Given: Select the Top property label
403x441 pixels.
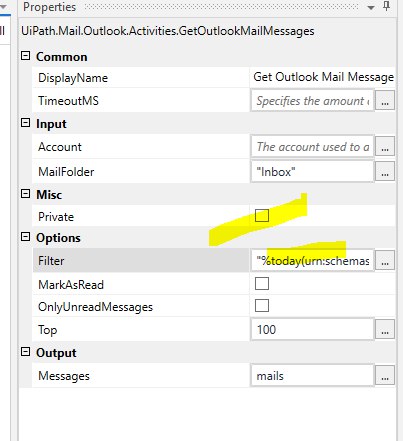Looking at the screenshot, I should point(48,330).
